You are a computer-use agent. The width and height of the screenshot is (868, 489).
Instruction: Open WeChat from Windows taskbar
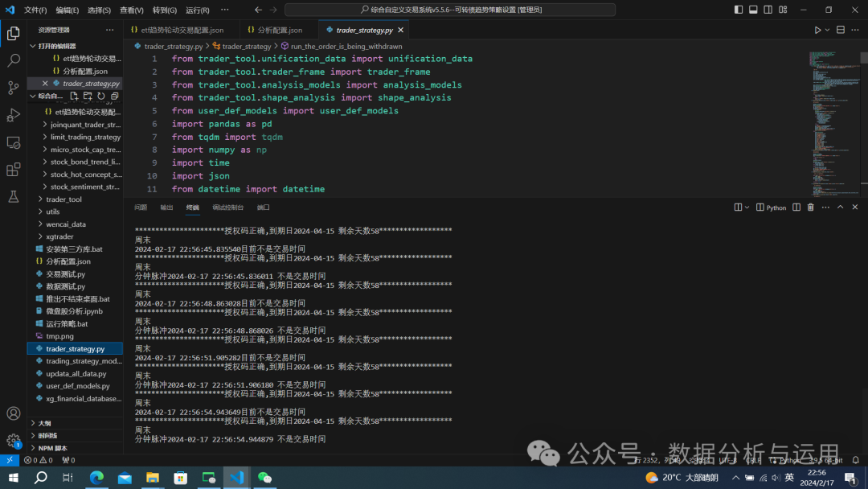pyautogui.click(x=264, y=478)
